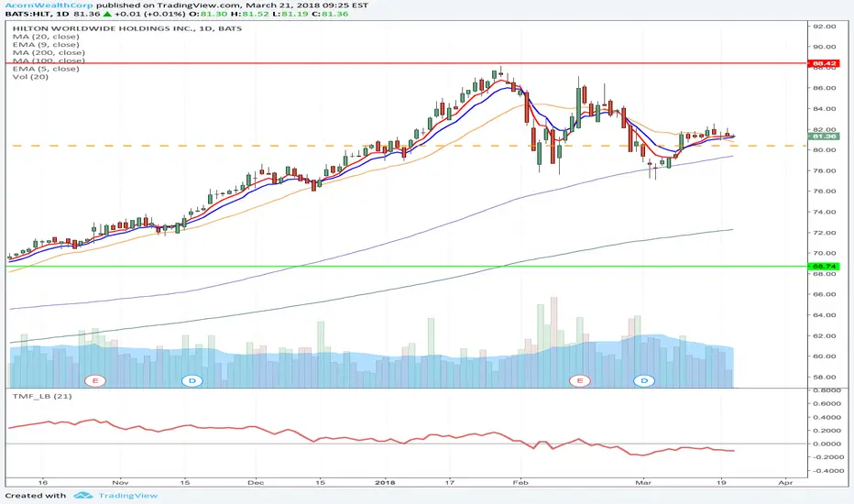Select the EMA (9, close) indicator label
Image resolution: width=854 pixels, height=504 pixels.
click(46, 45)
